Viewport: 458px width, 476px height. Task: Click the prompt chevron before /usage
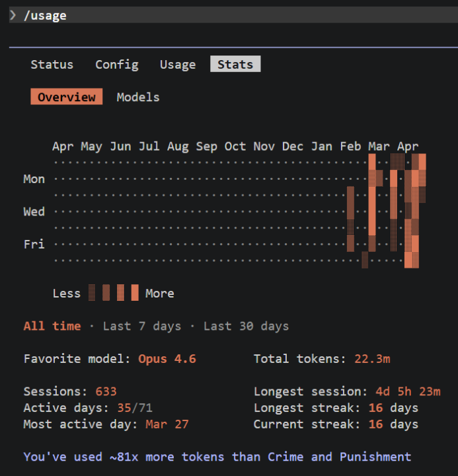13,15
